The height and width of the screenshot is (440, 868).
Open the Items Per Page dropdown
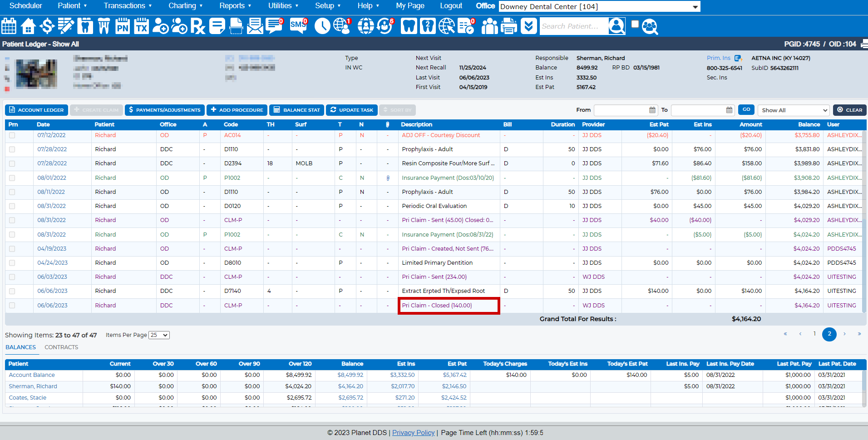click(159, 335)
